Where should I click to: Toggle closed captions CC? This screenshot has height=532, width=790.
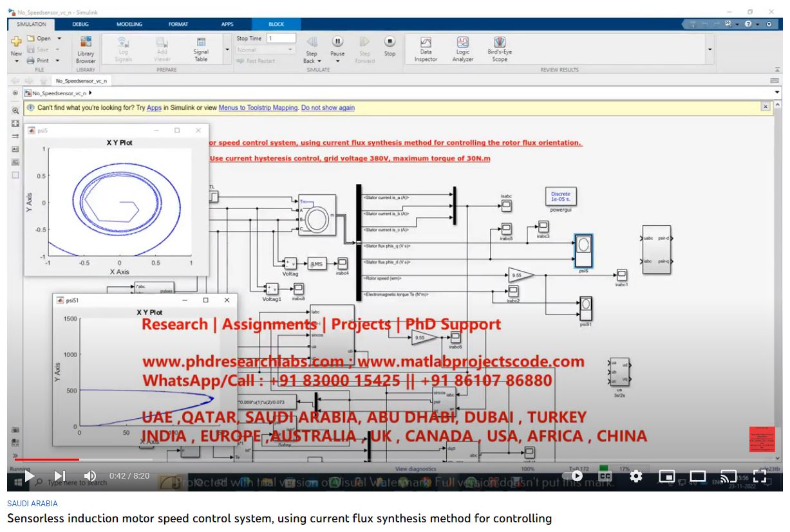tap(605, 476)
